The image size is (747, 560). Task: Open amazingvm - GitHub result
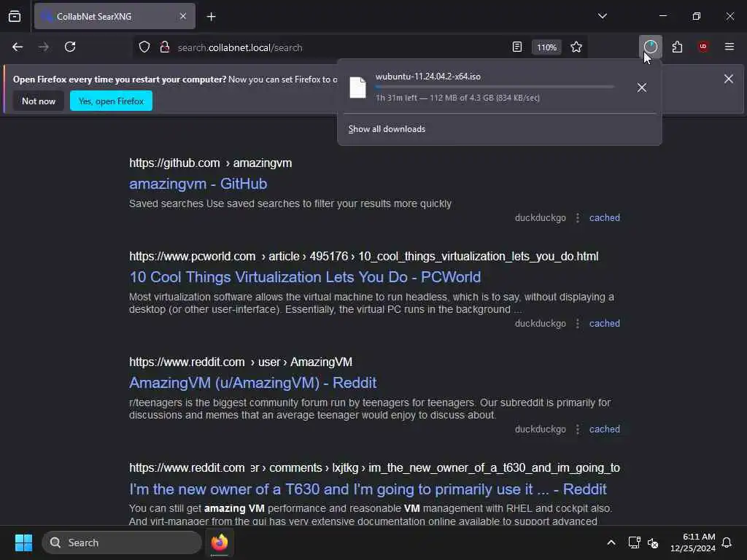[198, 184]
